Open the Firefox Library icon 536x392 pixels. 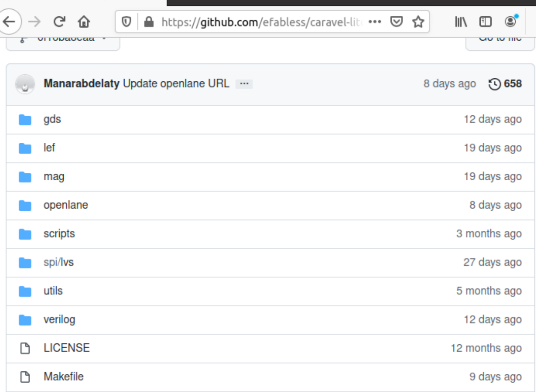pos(460,21)
